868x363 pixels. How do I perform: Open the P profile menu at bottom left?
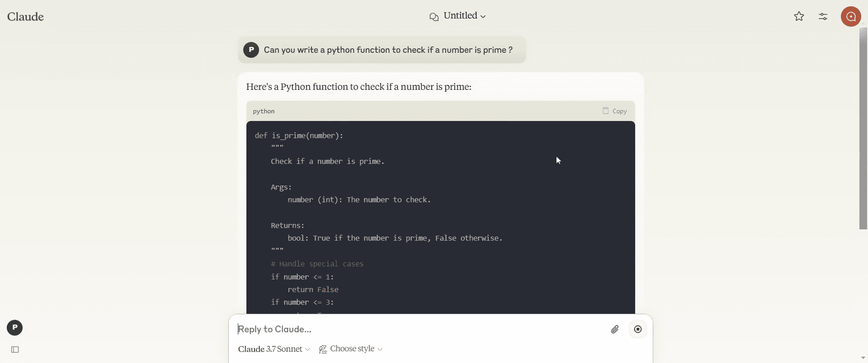[x=14, y=328]
